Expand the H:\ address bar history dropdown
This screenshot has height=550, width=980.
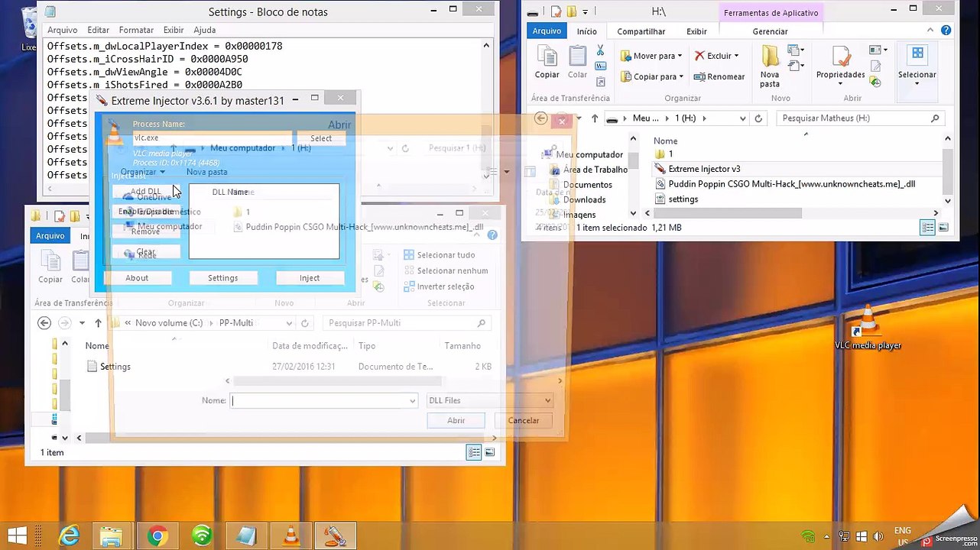[x=742, y=118]
